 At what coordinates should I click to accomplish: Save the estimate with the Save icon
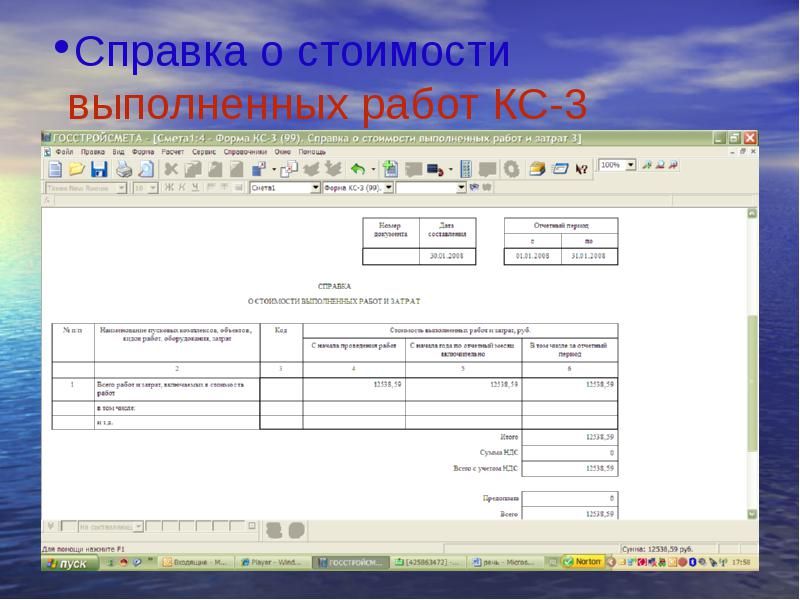pyautogui.click(x=100, y=167)
